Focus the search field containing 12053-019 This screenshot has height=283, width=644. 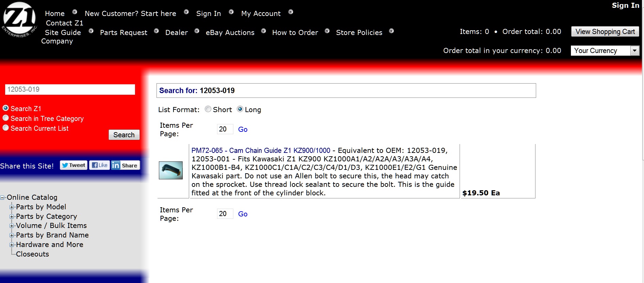(x=70, y=89)
